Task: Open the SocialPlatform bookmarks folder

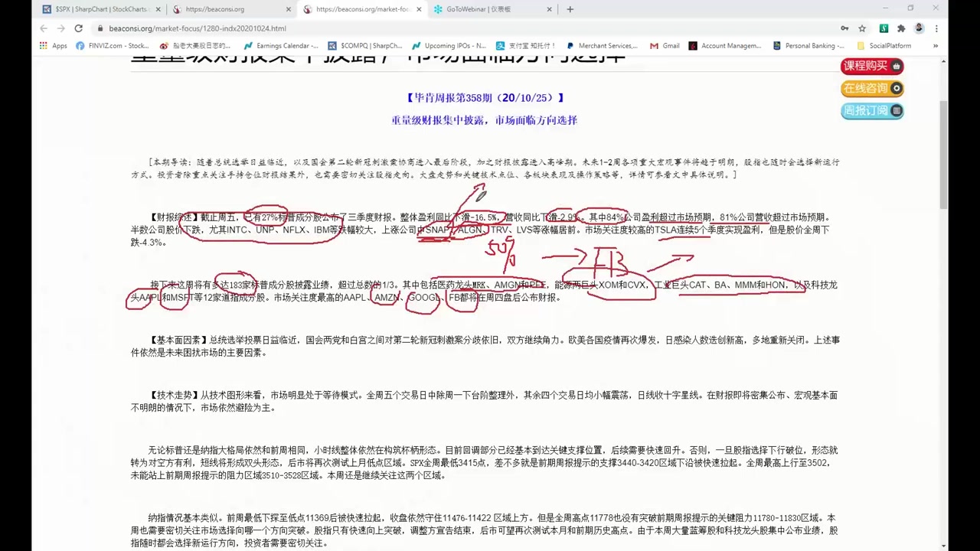Action: click(884, 46)
